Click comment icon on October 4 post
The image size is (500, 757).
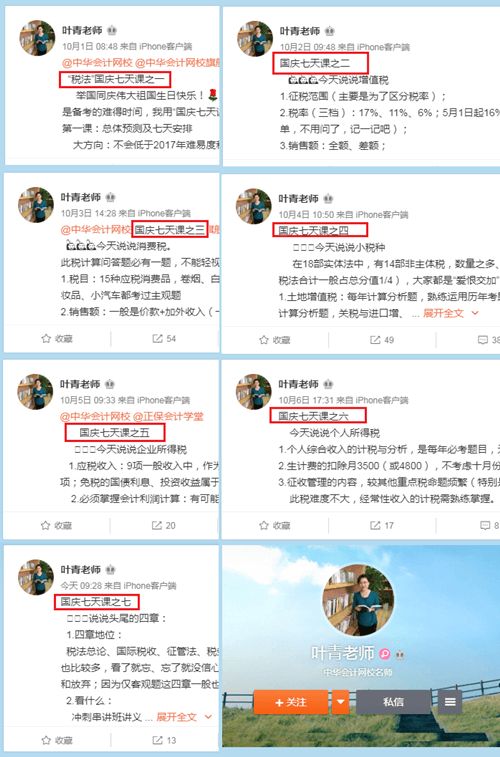click(x=483, y=340)
